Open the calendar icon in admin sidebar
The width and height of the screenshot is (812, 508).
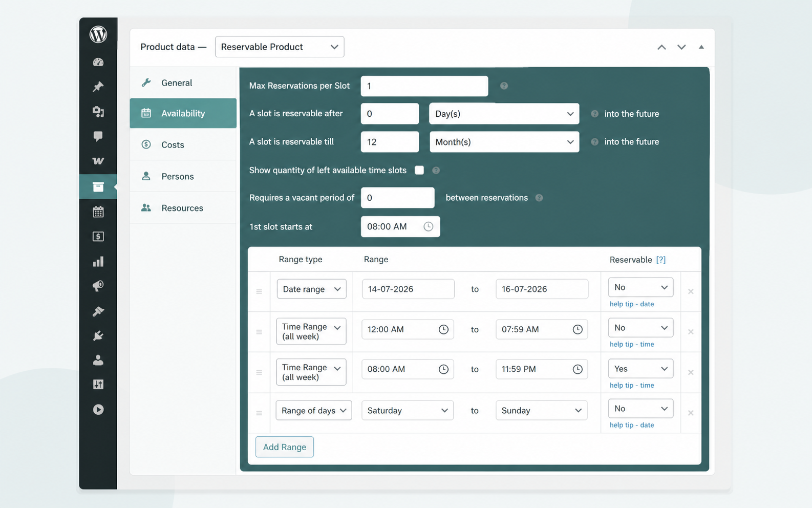[98, 211]
